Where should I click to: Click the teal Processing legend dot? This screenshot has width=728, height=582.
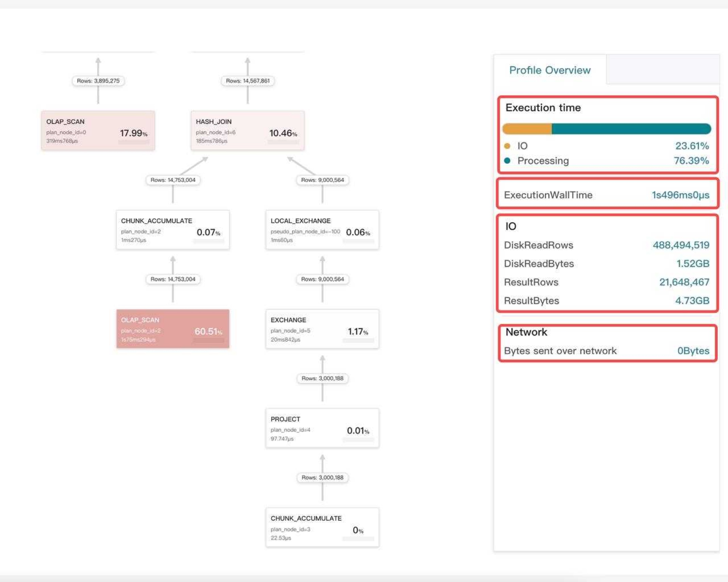(x=507, y=161)
